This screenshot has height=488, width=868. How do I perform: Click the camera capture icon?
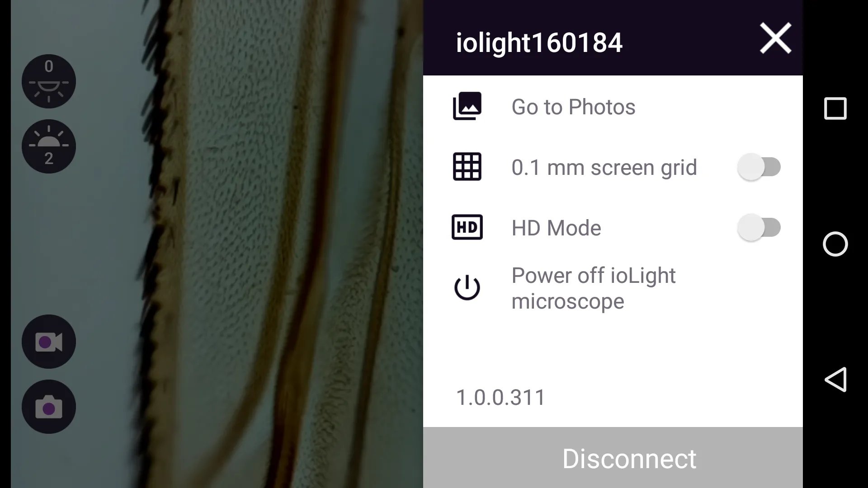[49, 406]
